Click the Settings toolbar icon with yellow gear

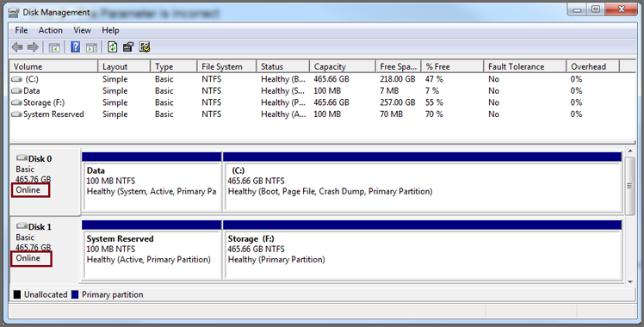pos(145,47)
